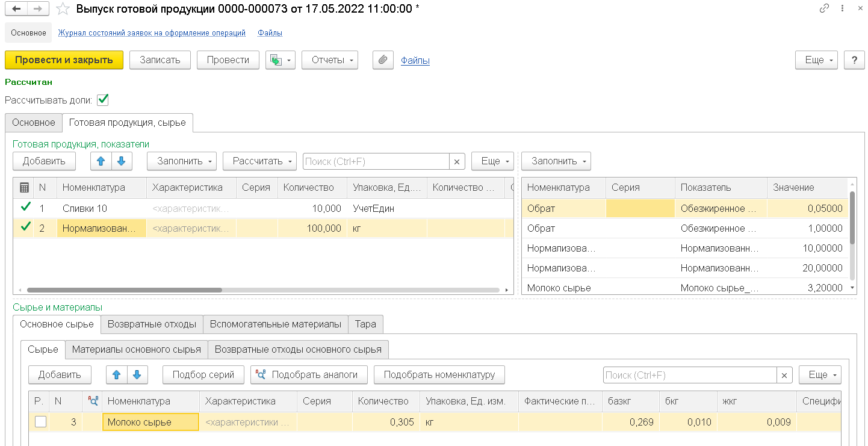Screen dimensions: 868x446
Task: Click value 0,05000 in indicators table
Action: click(808, 208)
